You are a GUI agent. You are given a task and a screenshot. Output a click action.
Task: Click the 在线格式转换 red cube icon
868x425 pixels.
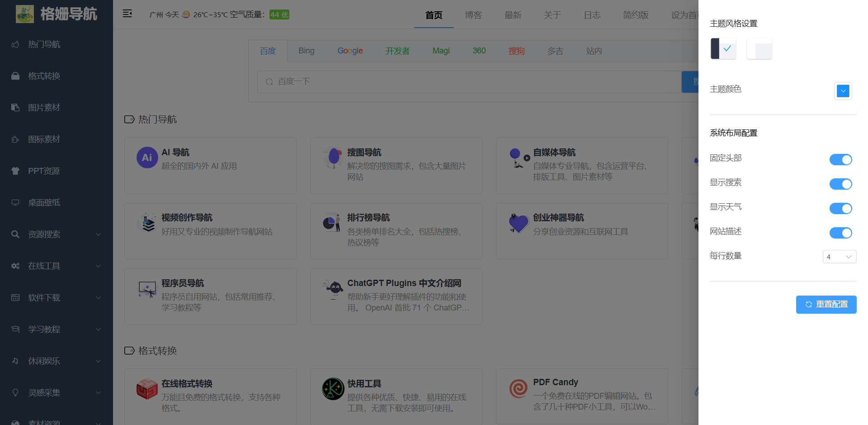(x=147, y=389)
